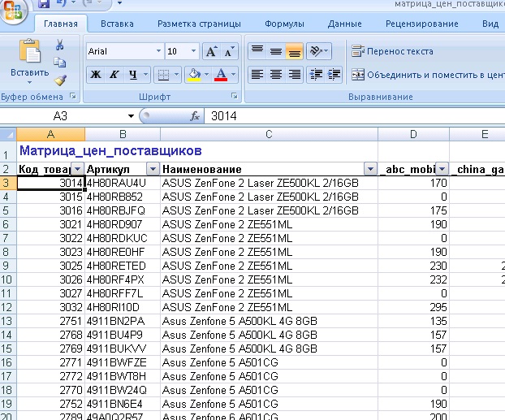Click the Arial font name box
The width and height of the screenshot is (505, 420).
(120, 51)
